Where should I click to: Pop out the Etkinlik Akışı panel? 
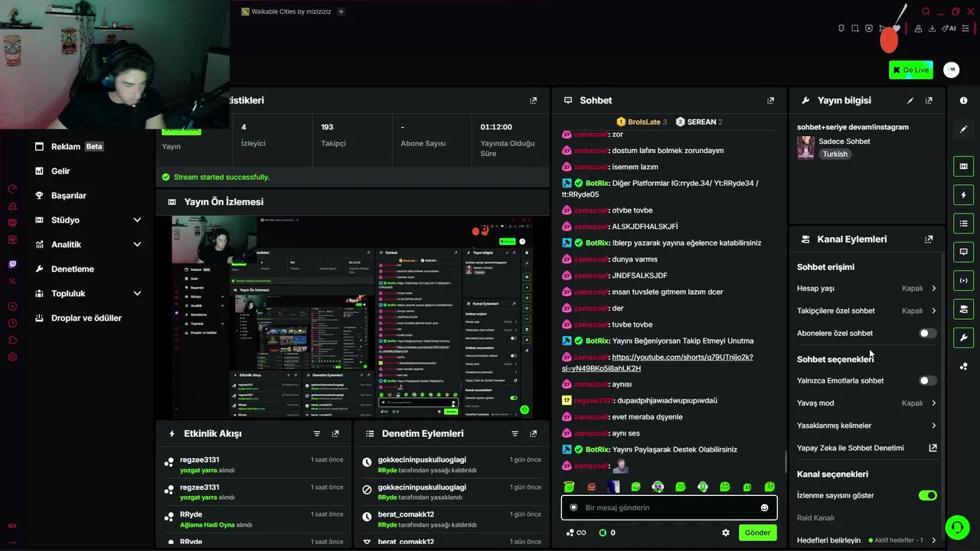click(335, 433)
